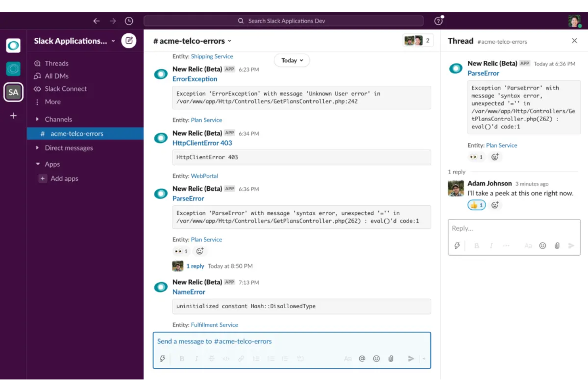Open the emoji picker in the channel composer

tap(376, 359)
